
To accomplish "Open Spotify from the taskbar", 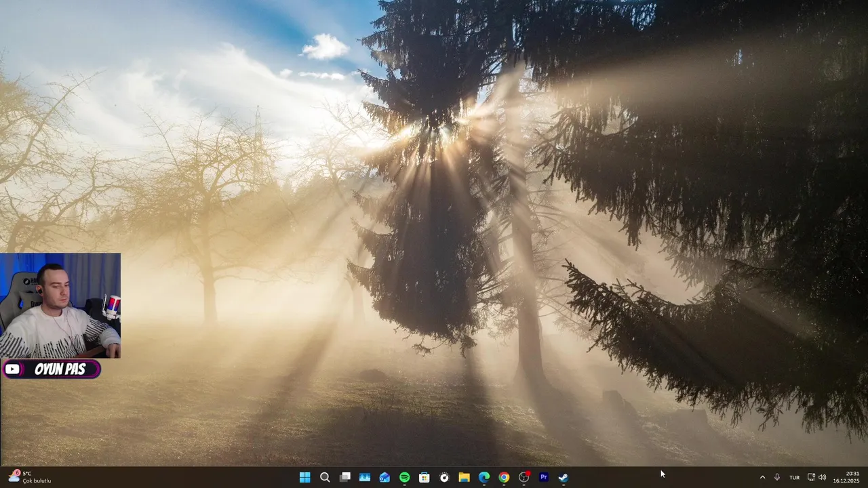I will [404, 477].
